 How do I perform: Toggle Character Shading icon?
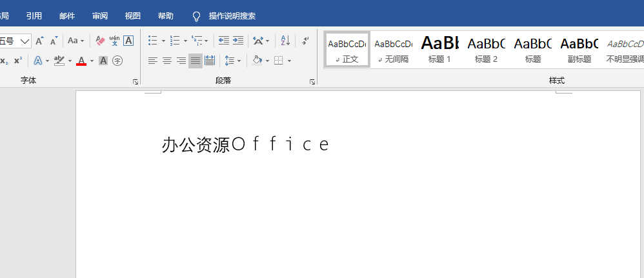[x=103, y=61]
